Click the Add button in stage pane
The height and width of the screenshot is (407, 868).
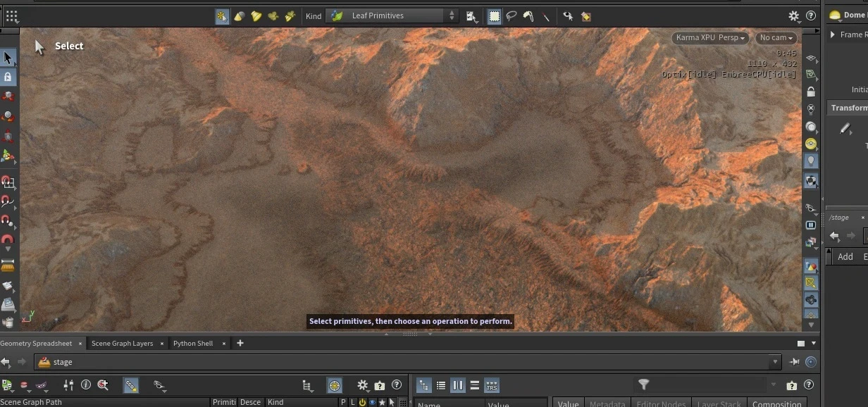pos(845,257)
